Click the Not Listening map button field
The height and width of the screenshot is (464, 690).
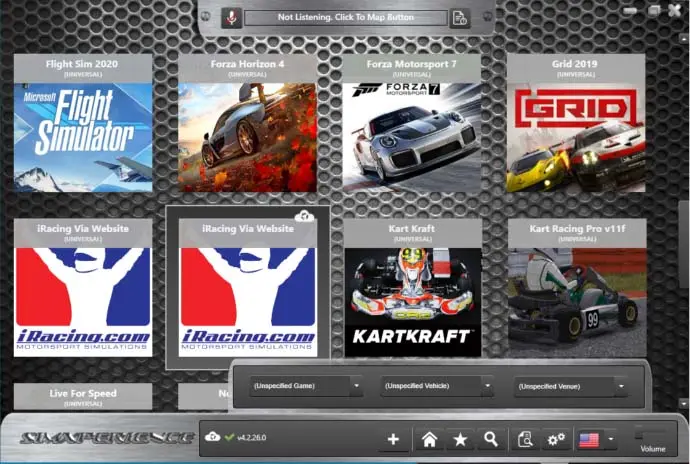346,18
